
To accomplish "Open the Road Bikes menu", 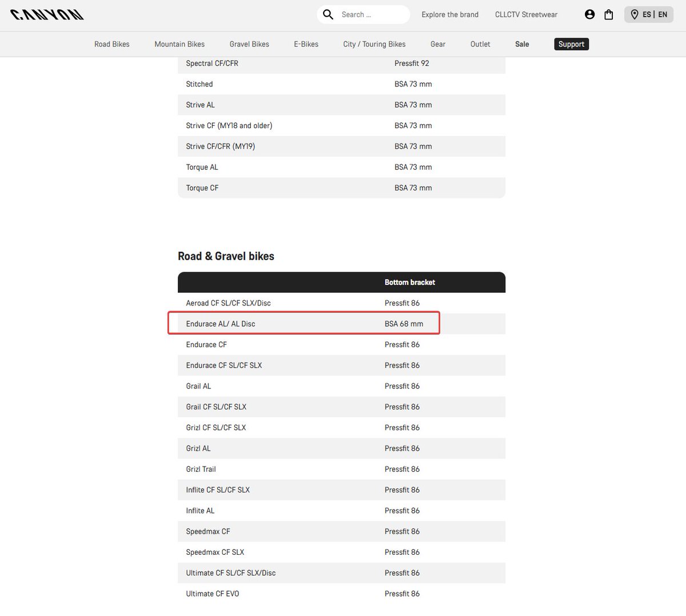I will pyautogui.click(x=112, y=44).
